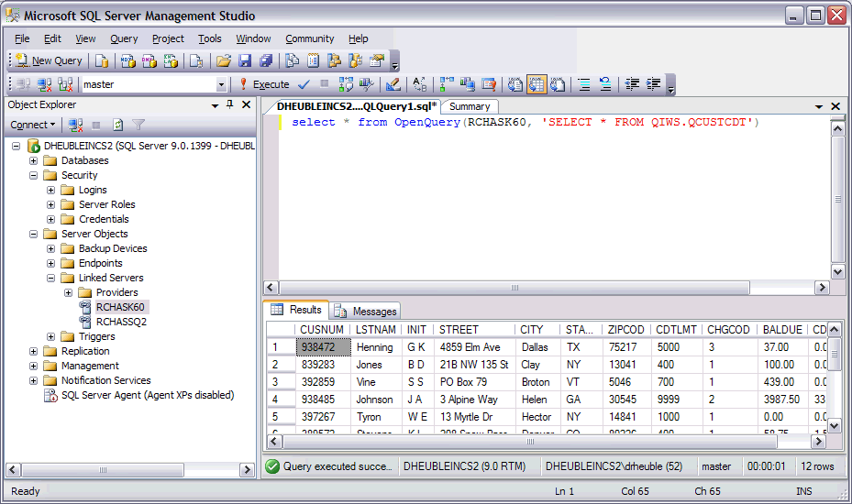
Task: Pin the Object Explorer panel (auto hide)
Action: 230,104
